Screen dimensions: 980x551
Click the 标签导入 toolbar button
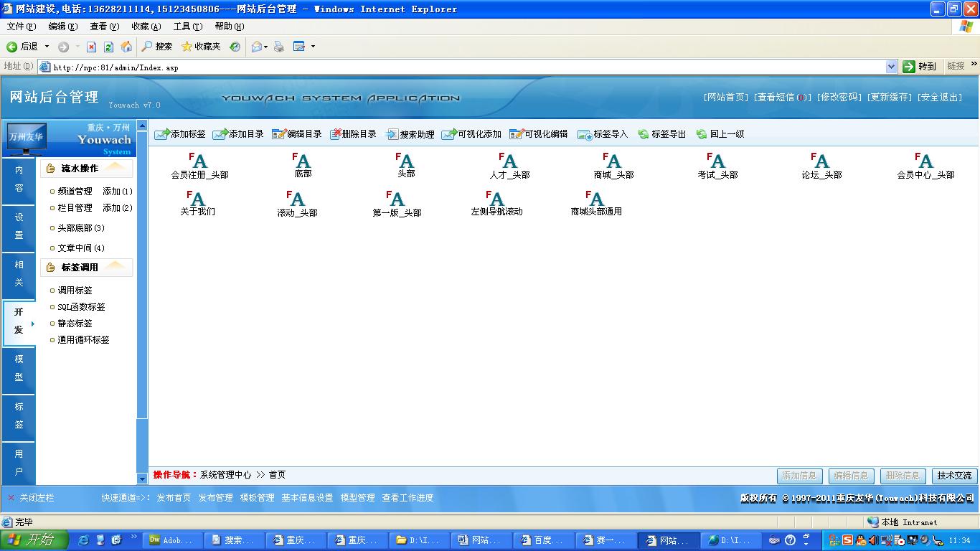(603, 134)
